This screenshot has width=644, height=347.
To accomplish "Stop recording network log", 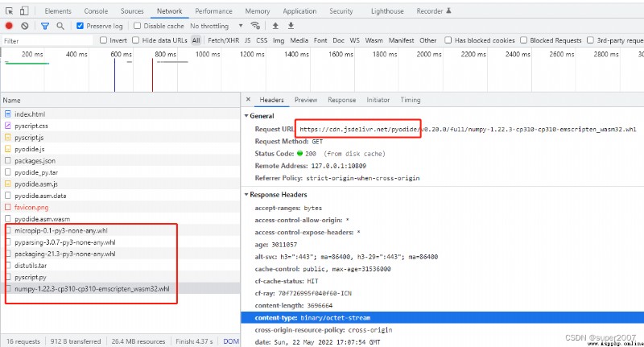I will click(x=9, y=26).
